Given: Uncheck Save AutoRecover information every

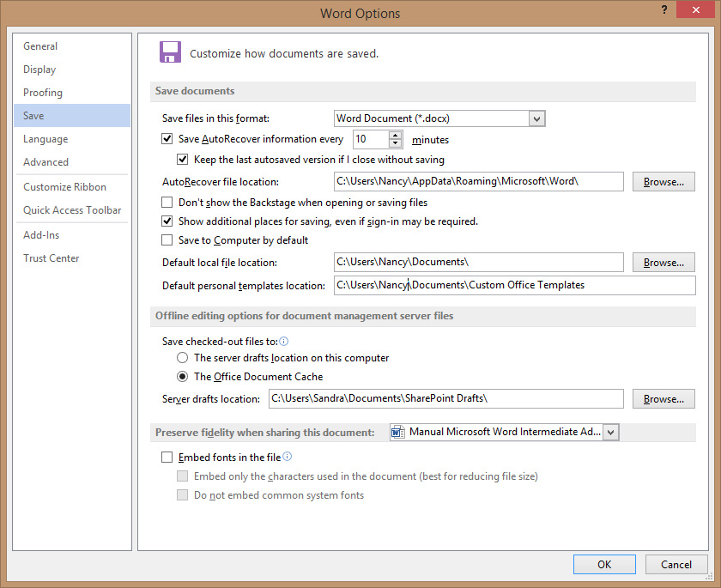Looking at the screenshot, I should pos(166,138).
